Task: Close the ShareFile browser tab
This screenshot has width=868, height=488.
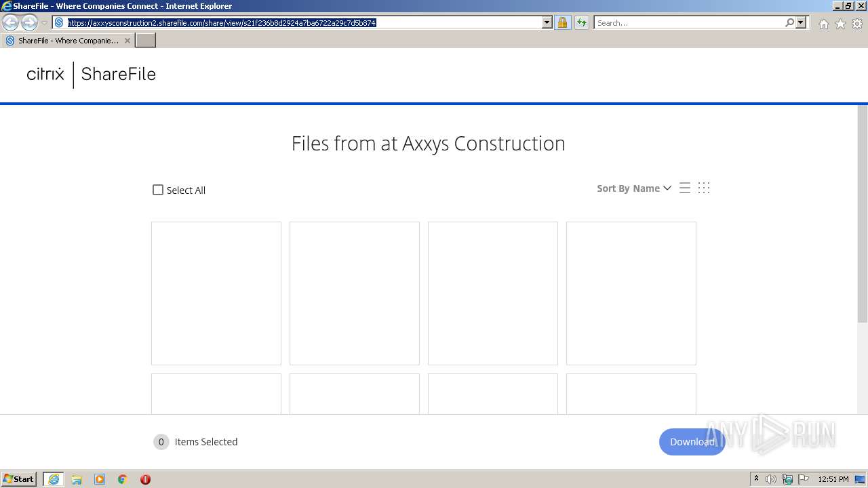Action: coord(127,41)
